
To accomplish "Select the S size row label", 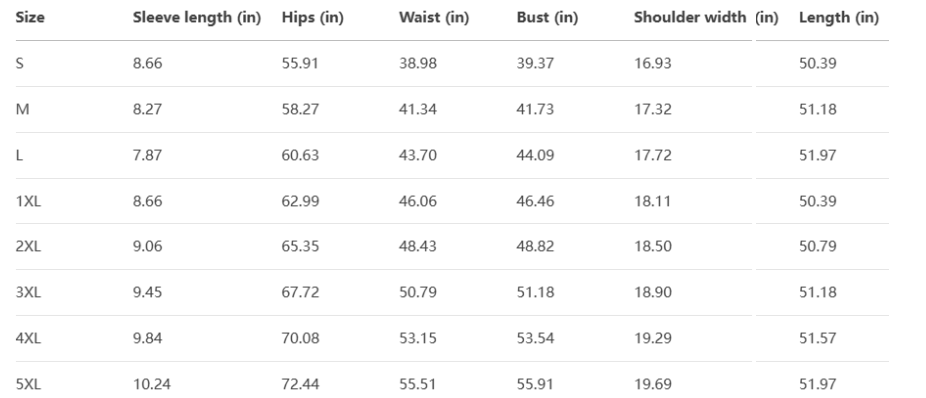I will pyautogui.click(x=19, y=63).
